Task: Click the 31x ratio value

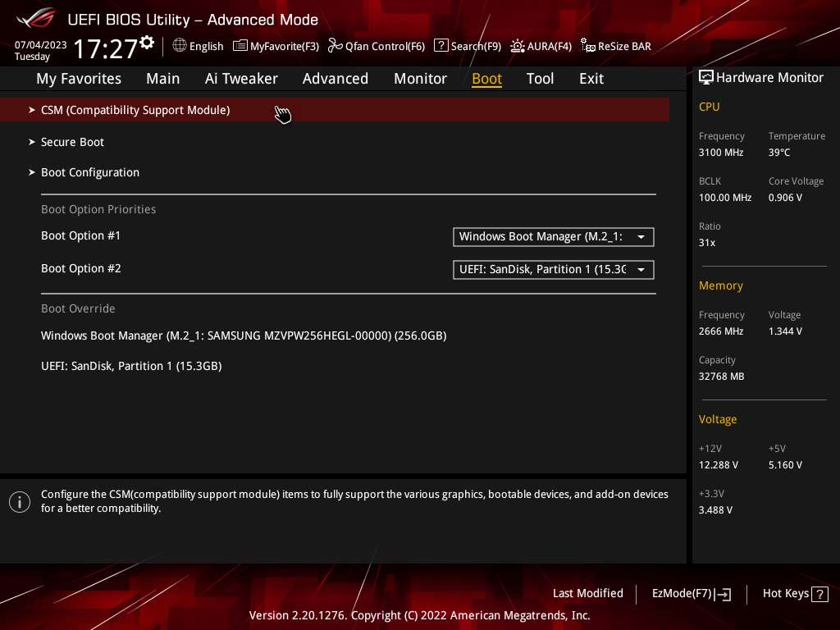Action: [706, 243]
